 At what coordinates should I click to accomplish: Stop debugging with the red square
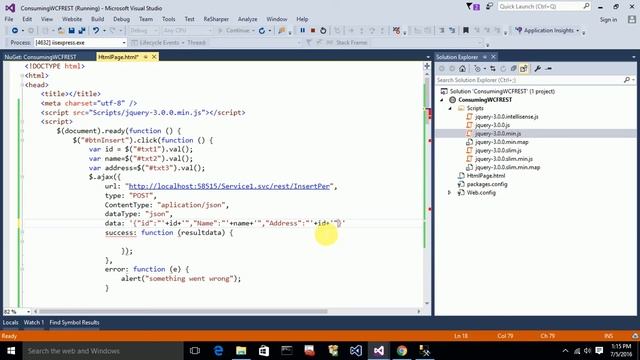(313, 31)
